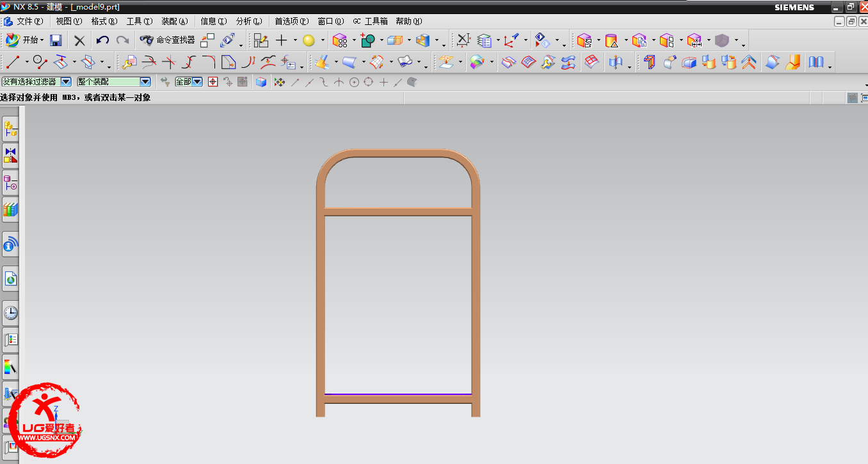This screenshot has height=464, width=868.
Task: Open the HD3D info tools sidebar tab
Action: click(10, 244)
